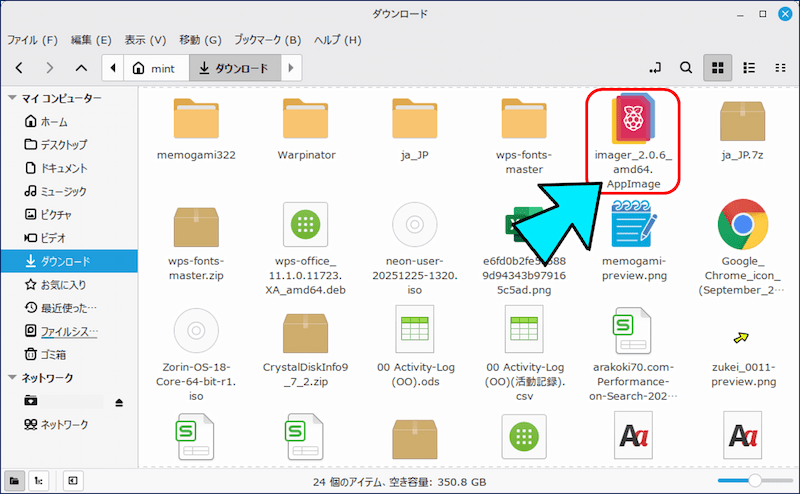Image resolution: width=800 pixels, height=494 pixels.
Task: Switch to list view
Action: [x=749, y=68]
